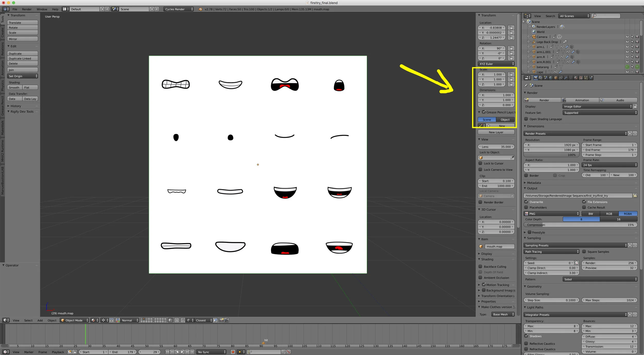Click the play animation button
The image size is (644, 355).
[x=182, y=352]
